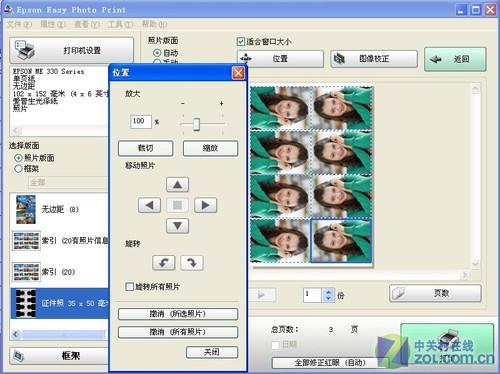Open the 工具 menu
This screenshot has height=374, width=500.
click(x=120, y=24)
